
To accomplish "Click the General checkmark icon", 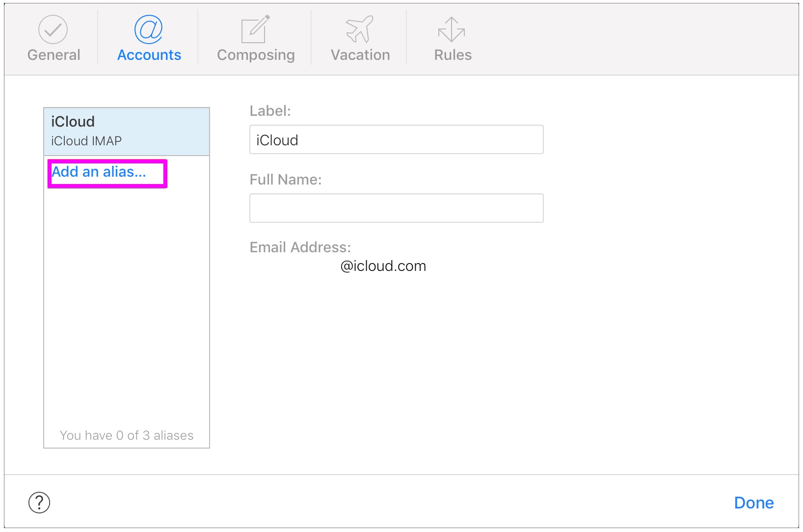I will [53, 29].
